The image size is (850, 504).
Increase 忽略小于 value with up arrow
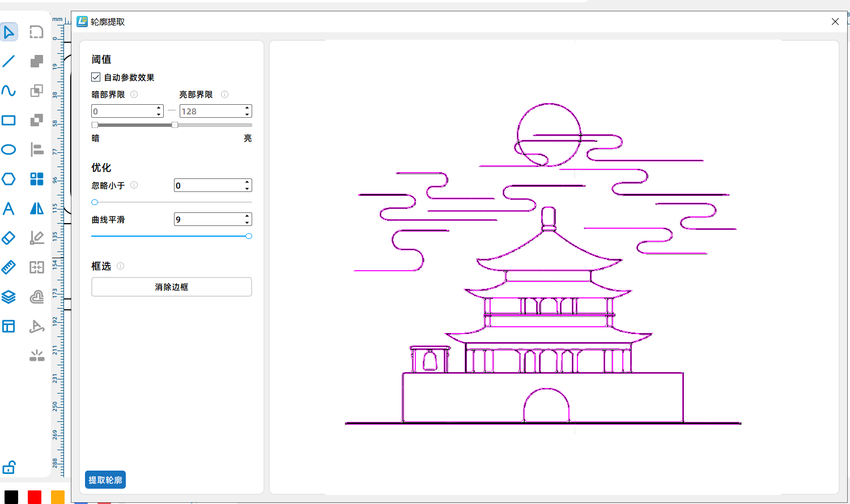point(247,182)
